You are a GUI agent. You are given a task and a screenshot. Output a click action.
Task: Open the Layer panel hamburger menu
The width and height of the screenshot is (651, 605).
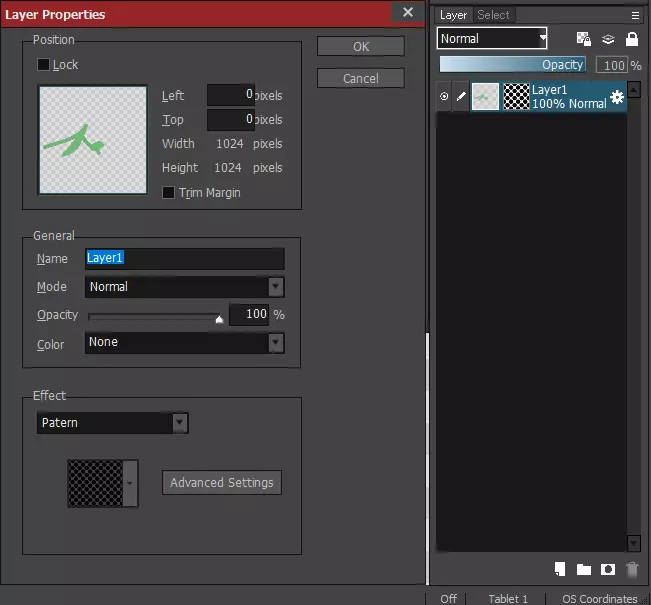point(635,15)
